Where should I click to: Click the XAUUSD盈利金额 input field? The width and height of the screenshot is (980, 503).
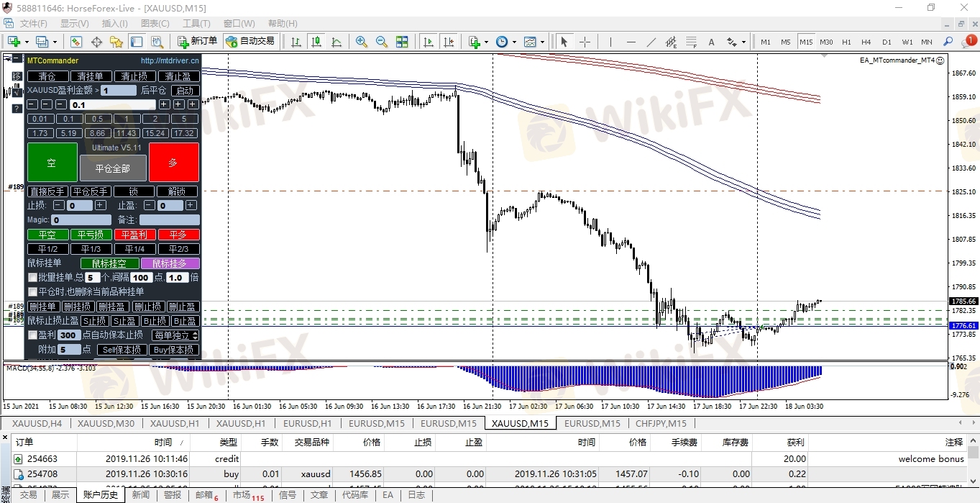click(x=118, y=91)
